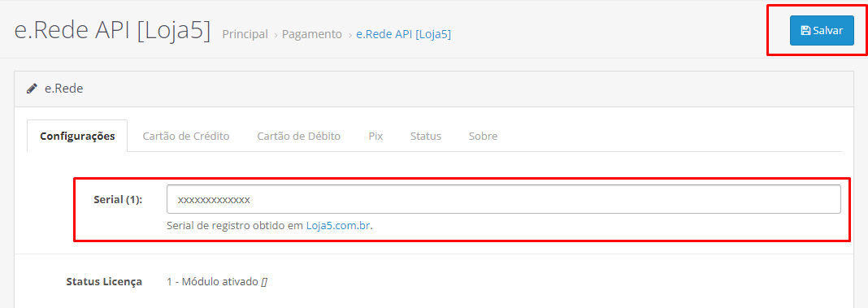Open Pagamento breadcrumb link
Screen dimensions: 868x308
(x=312, y=34)
